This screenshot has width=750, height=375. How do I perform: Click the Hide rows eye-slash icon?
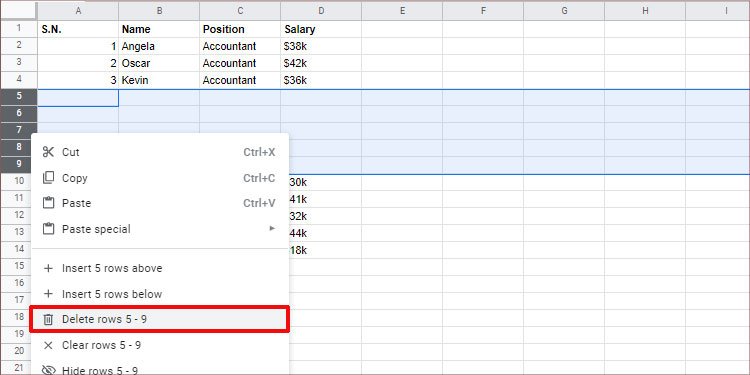48,370
